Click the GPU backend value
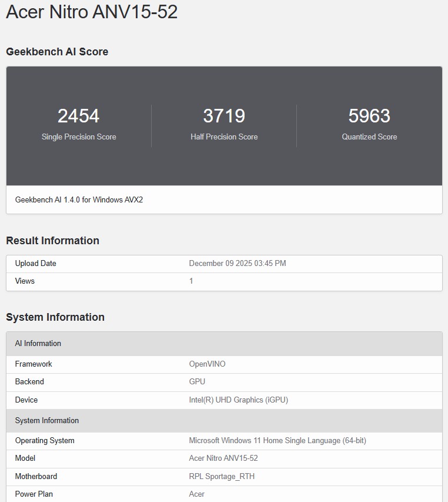This screenshot has height=502, width=448. (x=197, y=382)
